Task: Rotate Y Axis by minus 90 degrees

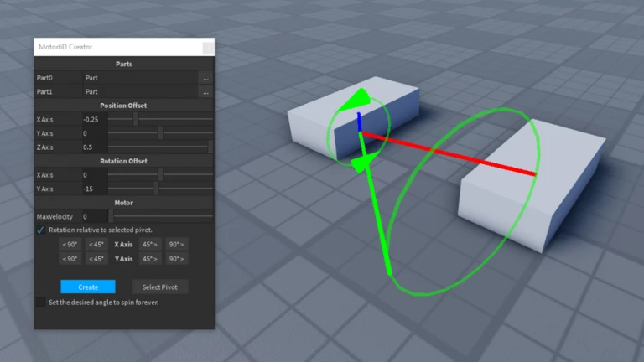Action: click(70, 259)
